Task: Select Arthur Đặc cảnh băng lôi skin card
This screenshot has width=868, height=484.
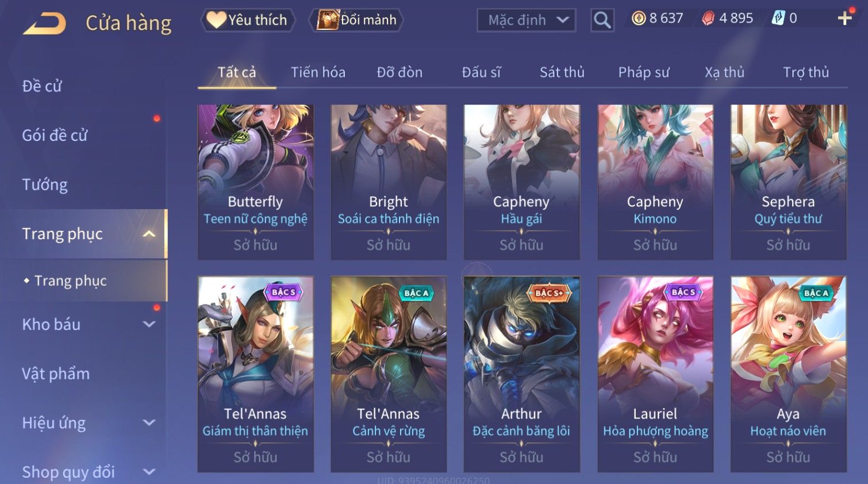Action: 521,374
